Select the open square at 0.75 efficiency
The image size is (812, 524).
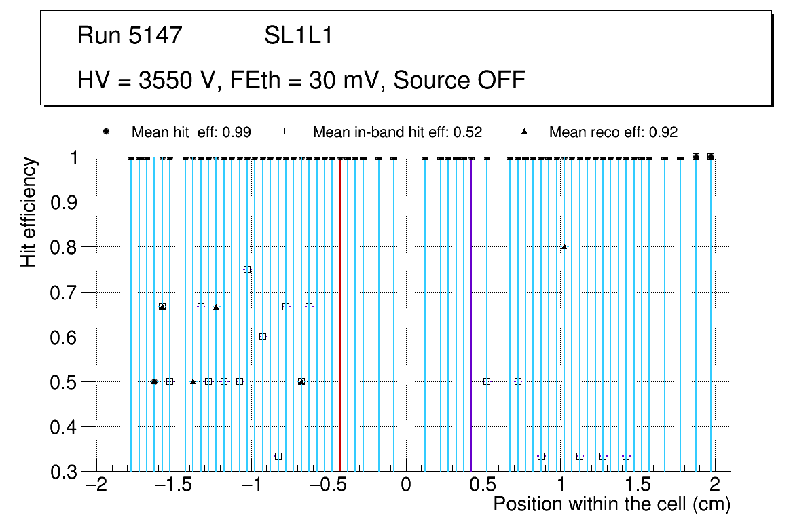[x=247, y=269]
